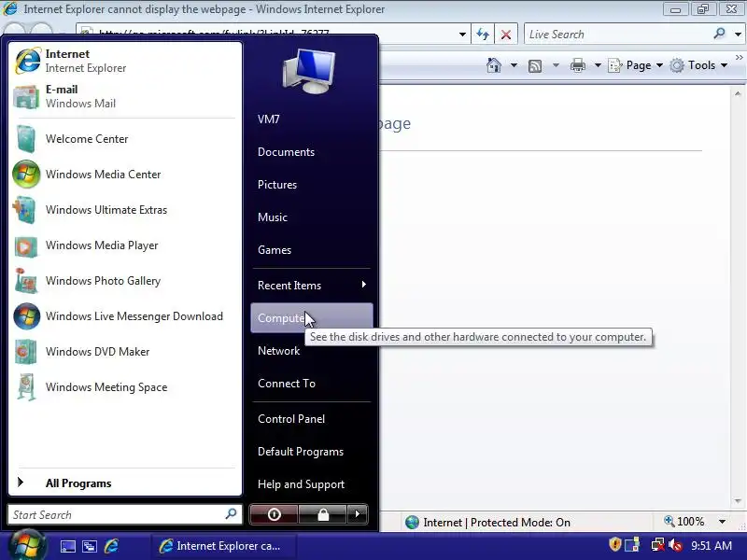Expand toolbar overflow chevron
The width and height of the screenshot is (747, 560).
(x=739, y=57)
